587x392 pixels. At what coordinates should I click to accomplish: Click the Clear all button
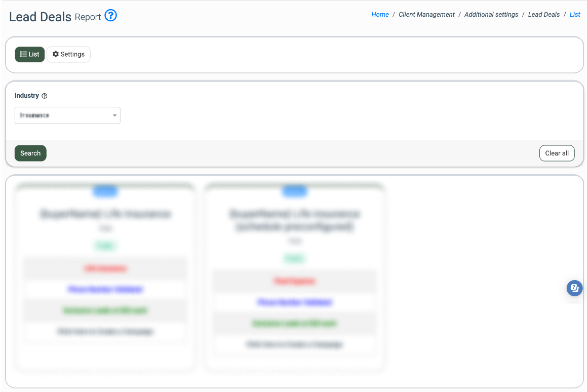click(557, 153)
